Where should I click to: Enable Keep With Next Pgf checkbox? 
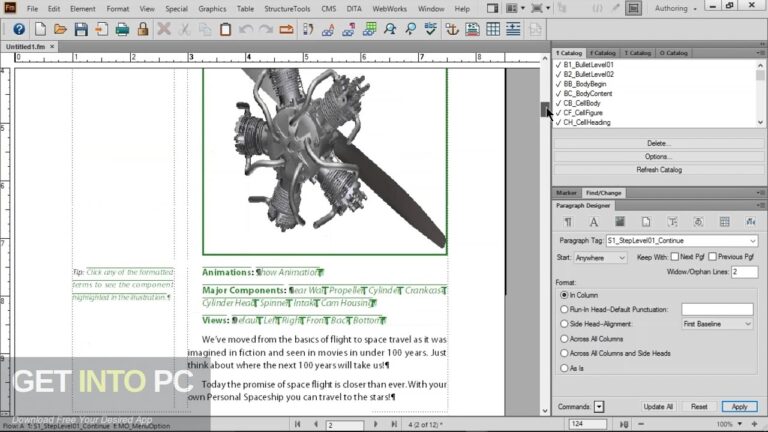674,257
